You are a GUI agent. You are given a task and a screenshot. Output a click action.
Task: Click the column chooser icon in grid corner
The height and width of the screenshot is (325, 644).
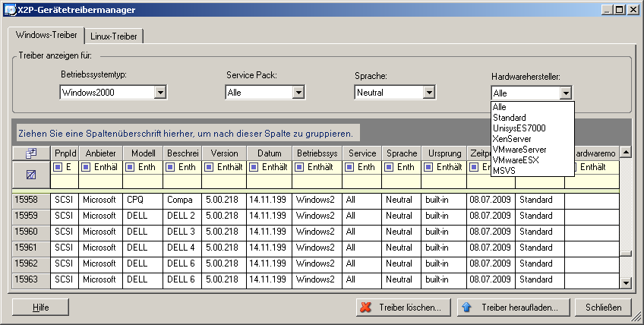point(31,153)
